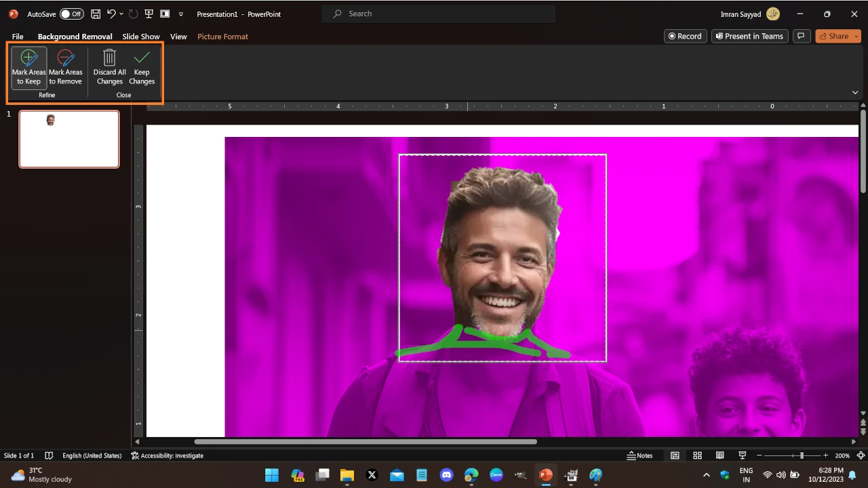Open the volume control in system tray
The width and height of the screenshot is (868, 488).
(x=781, y=475)
